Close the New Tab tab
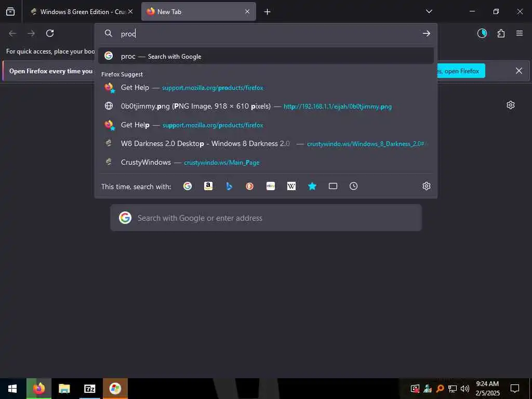The height and width of the screenshot is (399, 532). (x=247, y=11)
